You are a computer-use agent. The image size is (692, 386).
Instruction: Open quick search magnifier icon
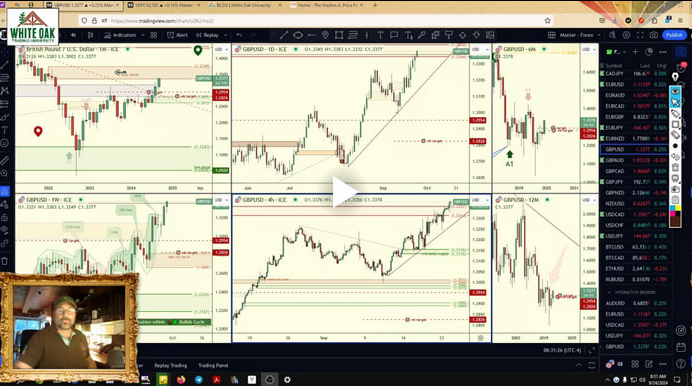coord(612,35)
